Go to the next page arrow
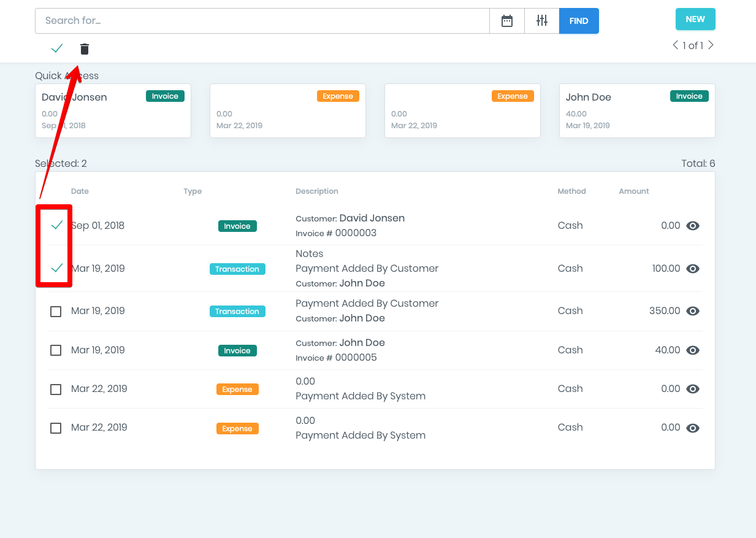 (711, 45)
